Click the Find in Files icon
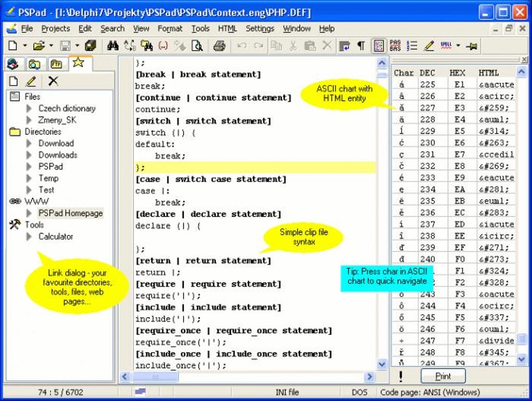The height and width of the screenshot is (401, 532). click(x=147, y=46)
